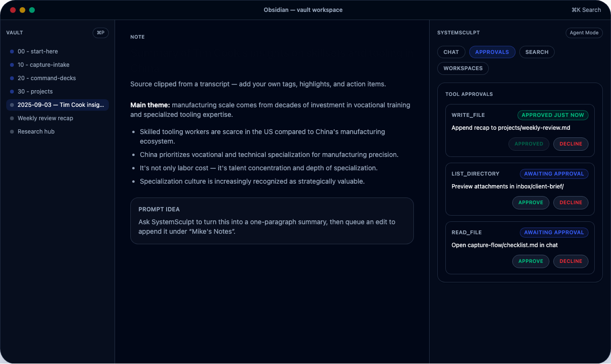Approve the LIST_DIRECTORY request

pyautogui.click(x=530, y=202)
